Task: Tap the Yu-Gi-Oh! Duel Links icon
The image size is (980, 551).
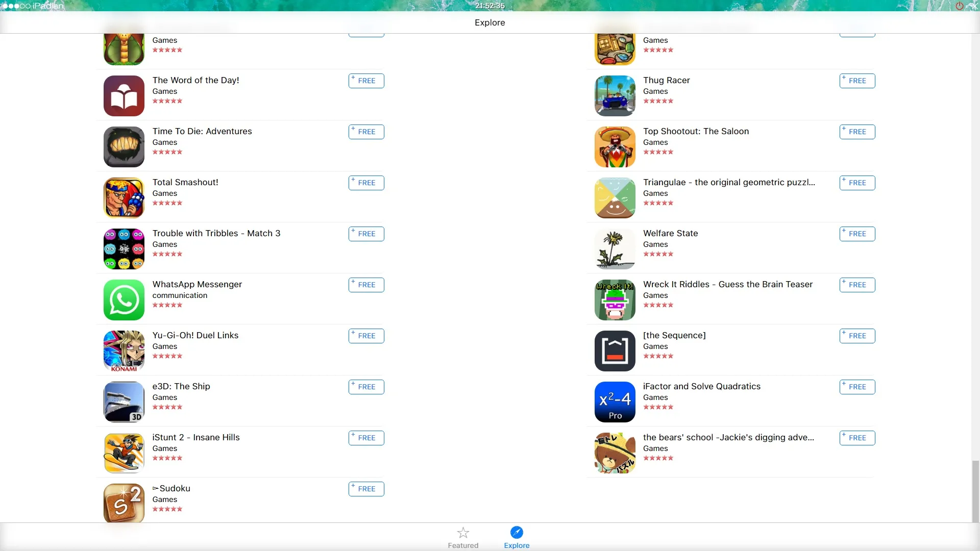Action: click(x=124, y=351)
